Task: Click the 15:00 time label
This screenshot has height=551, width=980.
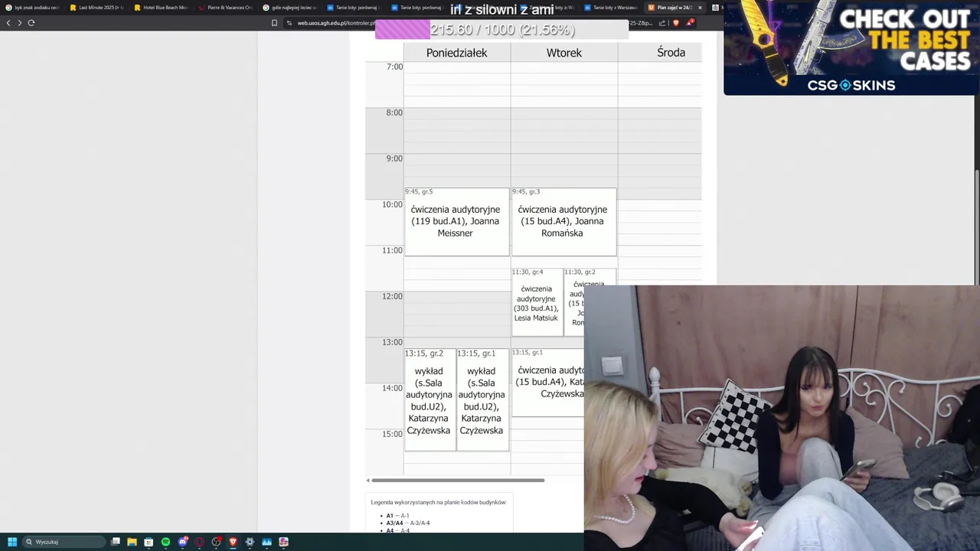Action: pos(392,435)
